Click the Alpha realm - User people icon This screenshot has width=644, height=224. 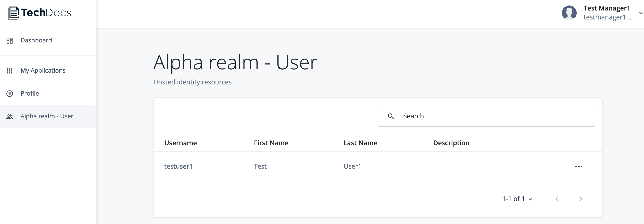pos(10,116)
